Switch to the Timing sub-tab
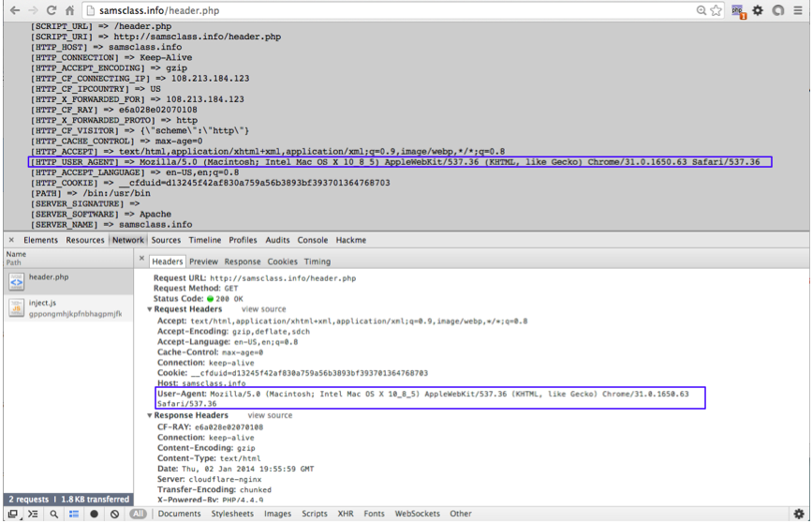The height and width of the screenshot is (523, 812). click(x=317, y=261)
